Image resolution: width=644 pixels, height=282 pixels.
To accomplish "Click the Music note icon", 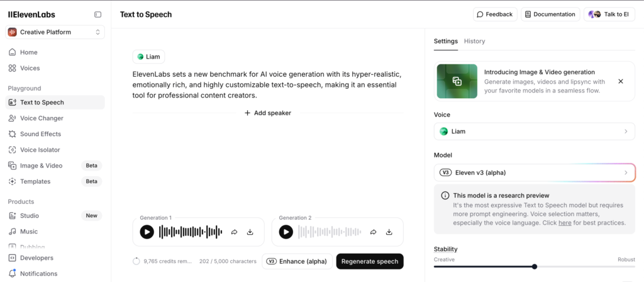I will [x=13, y=232].
